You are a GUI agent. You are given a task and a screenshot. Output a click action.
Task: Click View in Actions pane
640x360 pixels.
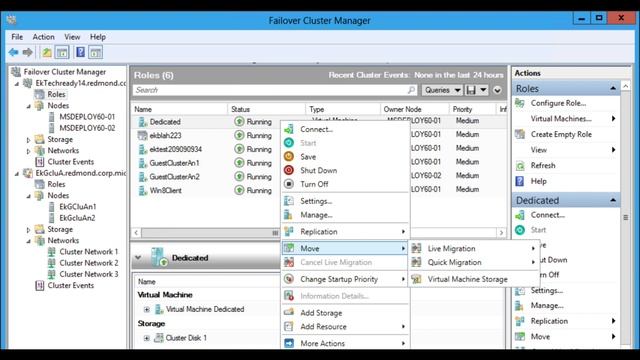point(539,150)
